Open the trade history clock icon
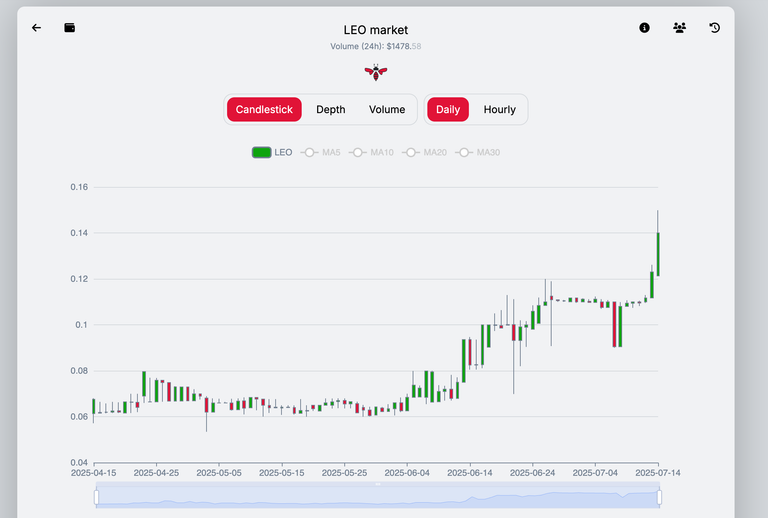Screen dimensions: 768x518 point(715,28)
